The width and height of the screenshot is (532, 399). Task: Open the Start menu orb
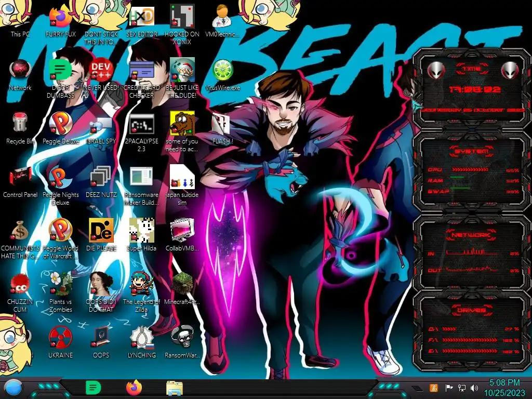[x=14, y=388]
